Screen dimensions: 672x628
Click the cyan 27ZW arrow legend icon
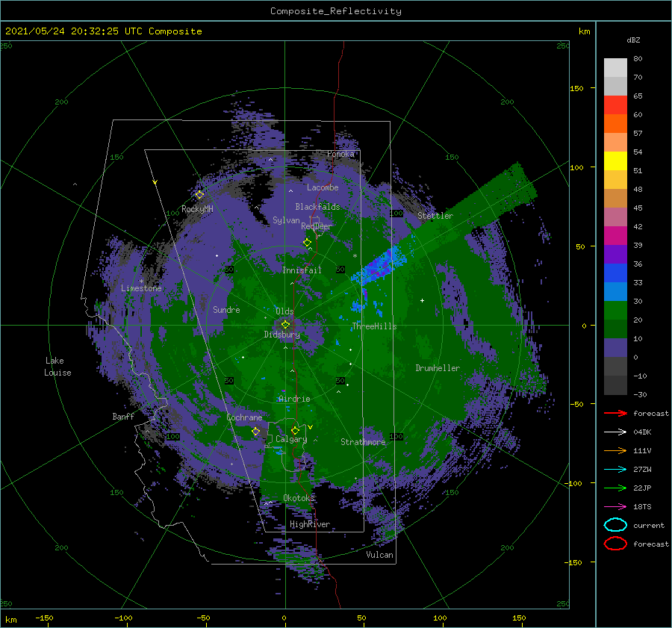click(615, 470)
